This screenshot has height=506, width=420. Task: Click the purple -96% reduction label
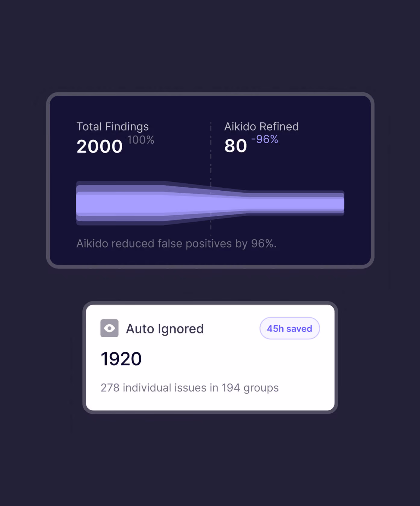(265, 139)
